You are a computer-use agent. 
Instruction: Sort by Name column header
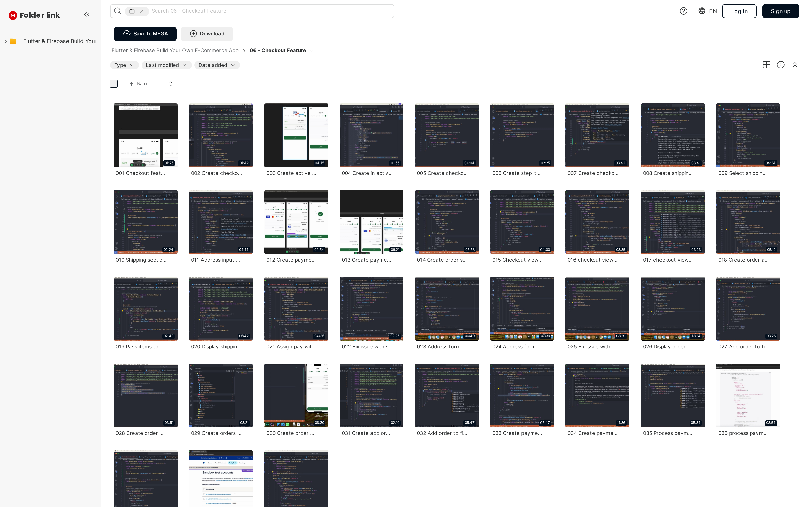coord(143,84)
